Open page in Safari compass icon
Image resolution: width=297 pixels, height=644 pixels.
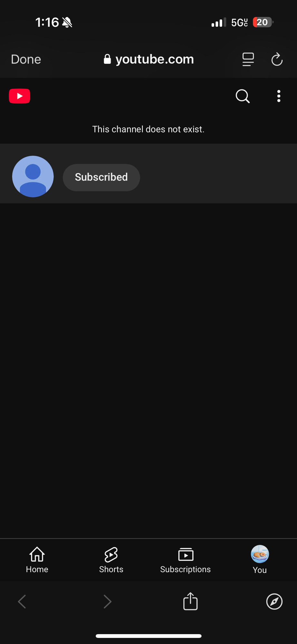point(274,601)
